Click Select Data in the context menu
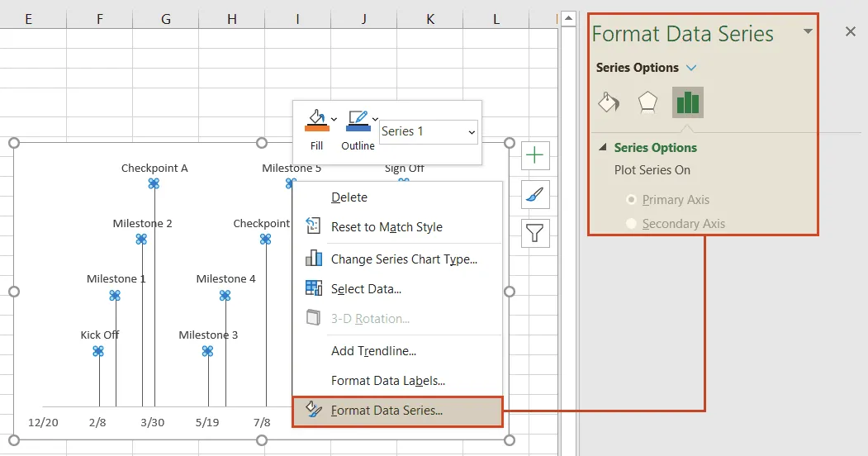 coord(366,289)
